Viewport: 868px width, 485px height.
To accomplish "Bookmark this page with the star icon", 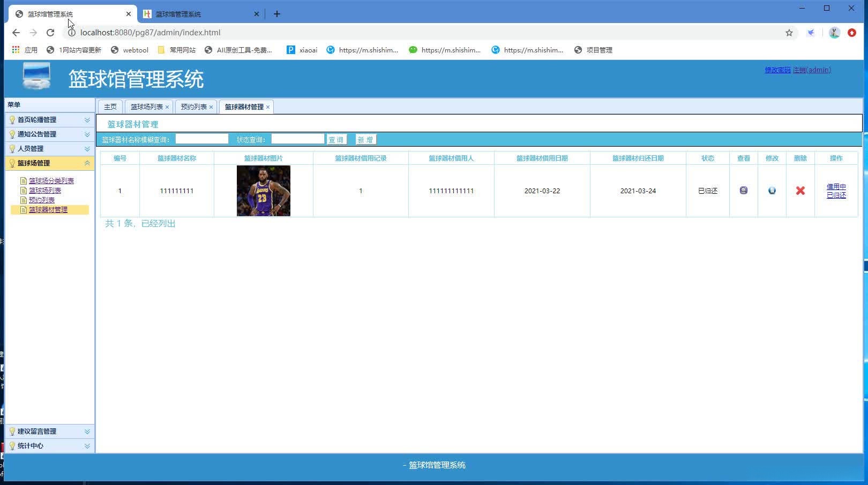I will coord(789,33).
